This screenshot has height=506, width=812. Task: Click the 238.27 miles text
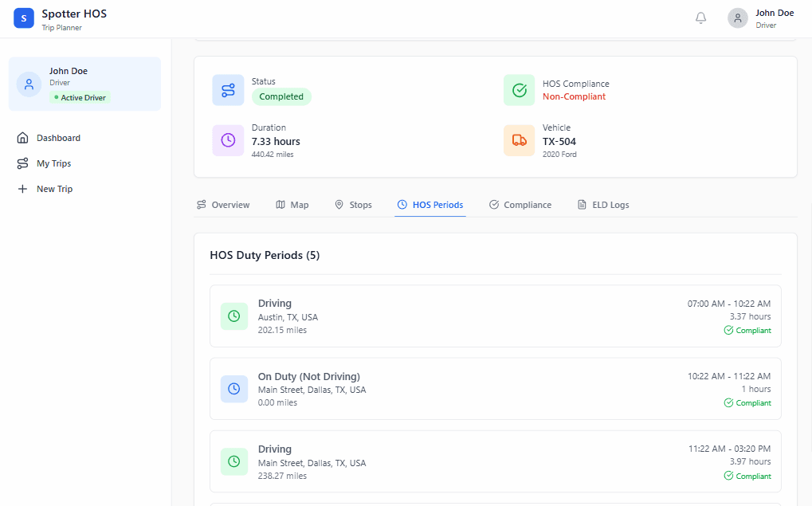coord(282,476)
